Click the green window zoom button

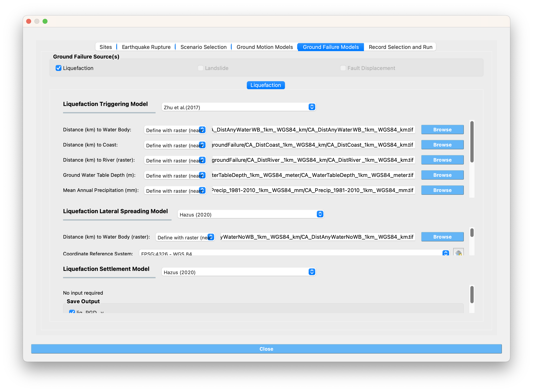click(45, 21)
